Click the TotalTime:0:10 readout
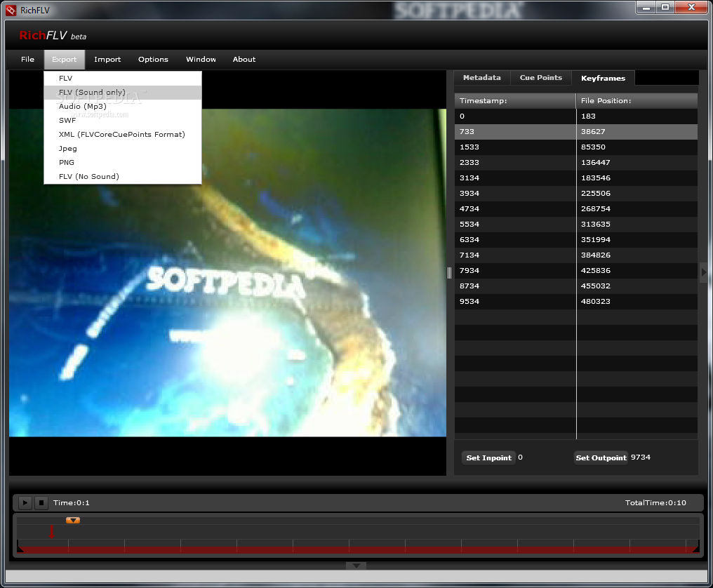This screenshot has width=713, height=588. [x=655, y=503]
